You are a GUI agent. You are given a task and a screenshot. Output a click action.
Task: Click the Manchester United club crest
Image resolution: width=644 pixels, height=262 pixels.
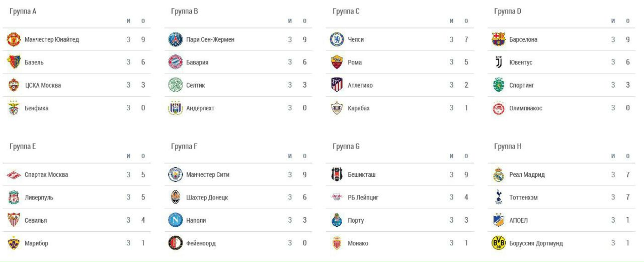pos(14,39)
